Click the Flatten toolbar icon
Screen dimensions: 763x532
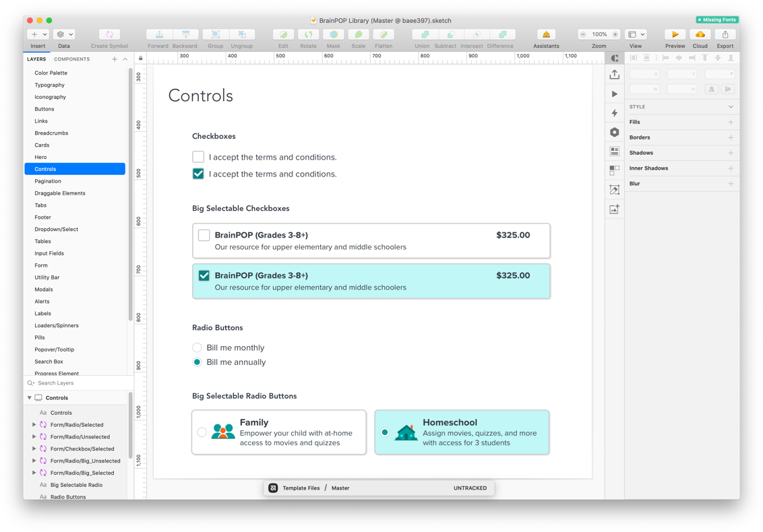pyautogui.click(x=384, y=34)
